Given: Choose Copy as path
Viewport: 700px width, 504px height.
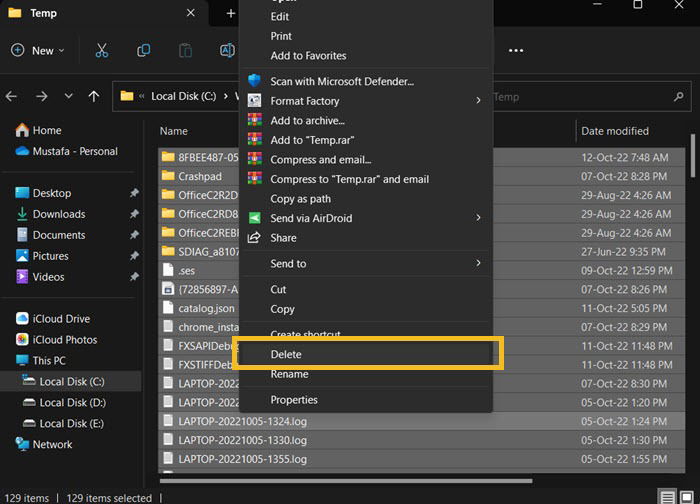Looking at the screenshot, I should pos(366,199).
